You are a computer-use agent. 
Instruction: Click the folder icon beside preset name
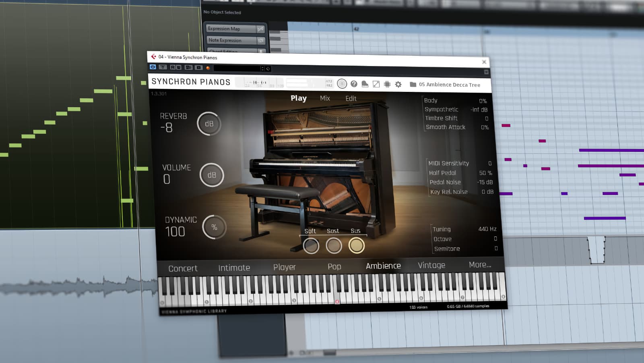coord(413,85)
